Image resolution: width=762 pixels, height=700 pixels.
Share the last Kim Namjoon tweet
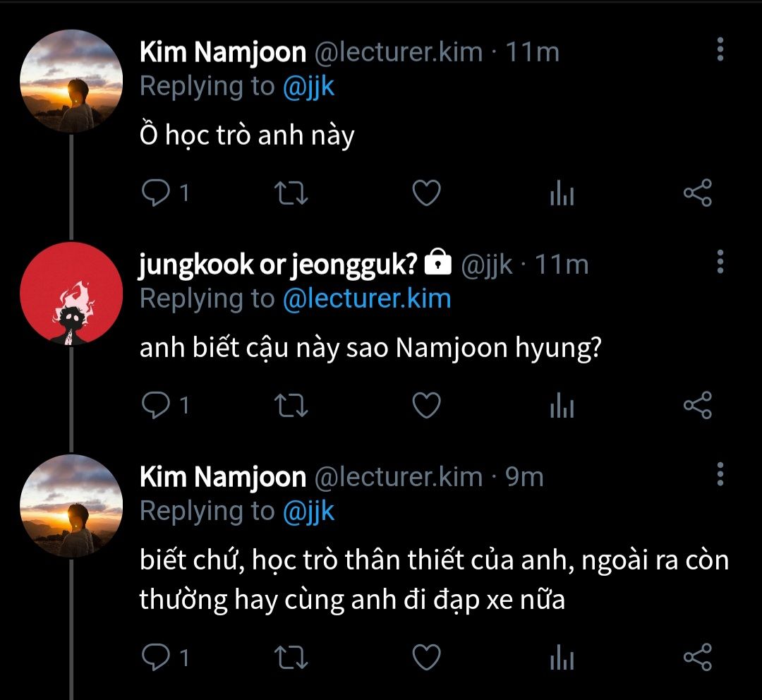(698, 657)
